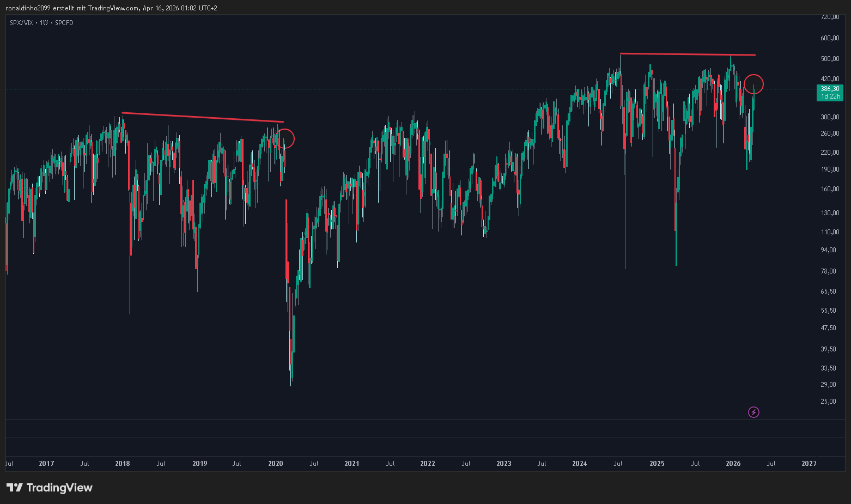The width and height of the screenshot is (851, 504).
Task: Select the red trend line over 2018–2020 highs
Action: click(203, 117)
